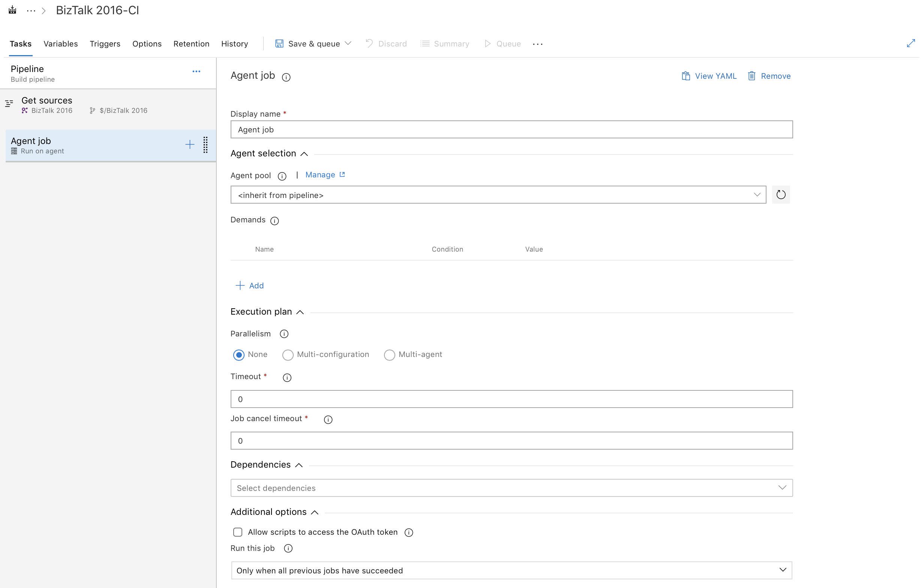Screen dimensions: 924x588
Task: Select Multi-configuration parallelism option
Action: click(288, 355)
